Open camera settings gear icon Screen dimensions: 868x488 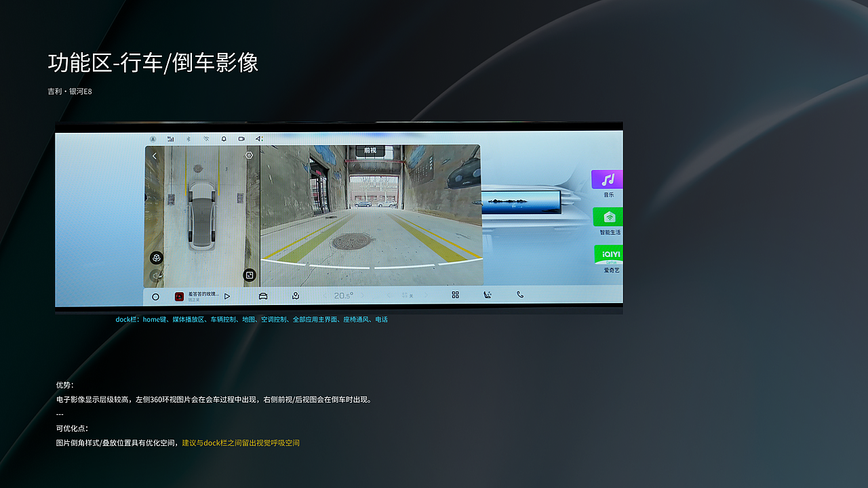[249, 155]
